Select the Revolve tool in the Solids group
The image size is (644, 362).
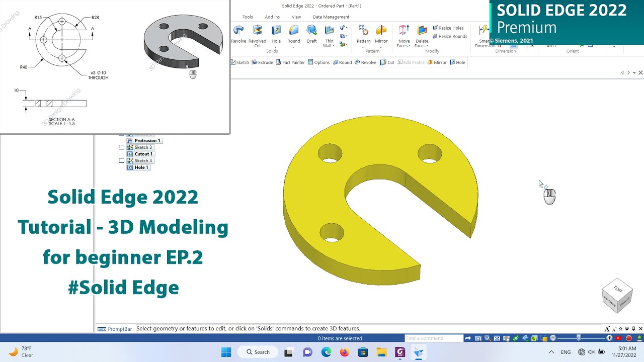(238, 34)
